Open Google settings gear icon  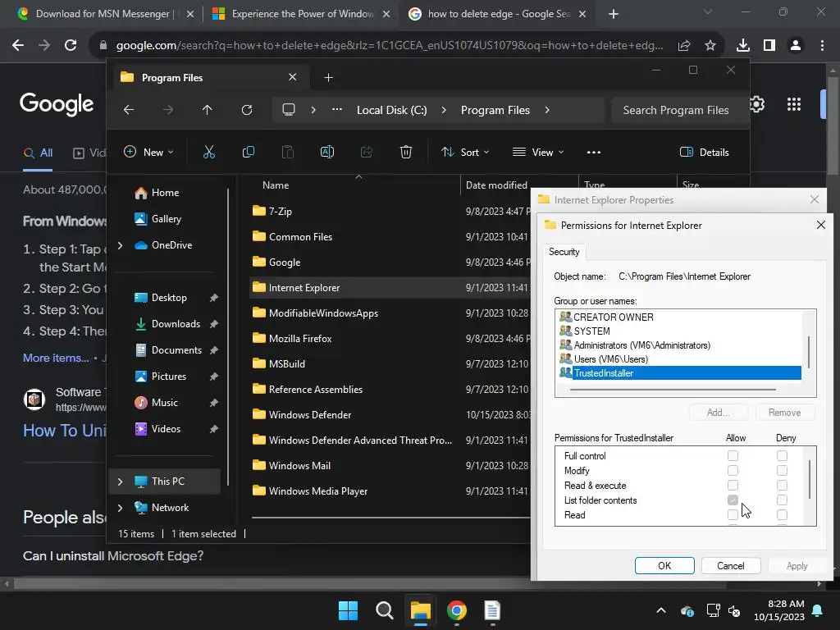tap(757, 104)
